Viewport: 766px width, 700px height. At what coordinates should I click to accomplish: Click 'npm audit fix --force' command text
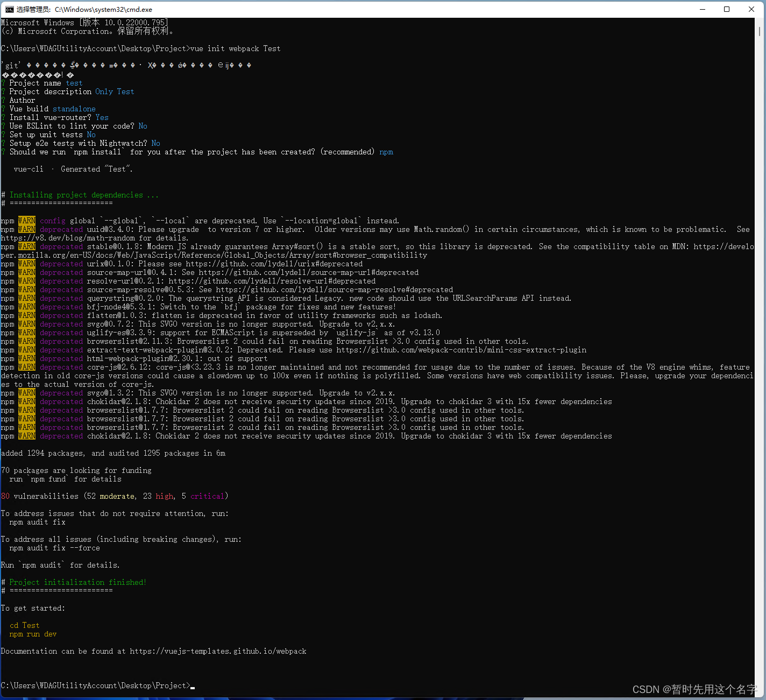click(x=54, y=548)
